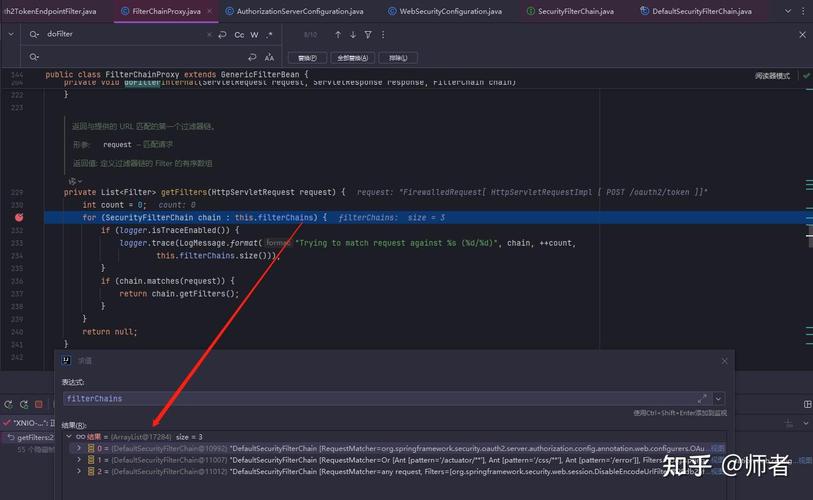Click the Replace (替换) button
813x500 pixels.
307,58
